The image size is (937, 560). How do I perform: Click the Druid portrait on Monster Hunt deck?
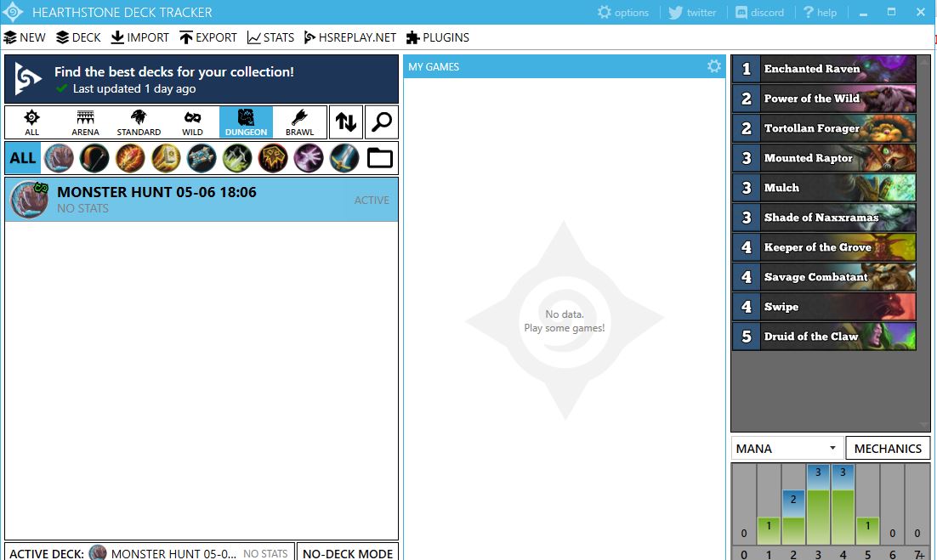pyautogui.click(x=28, y=200)
